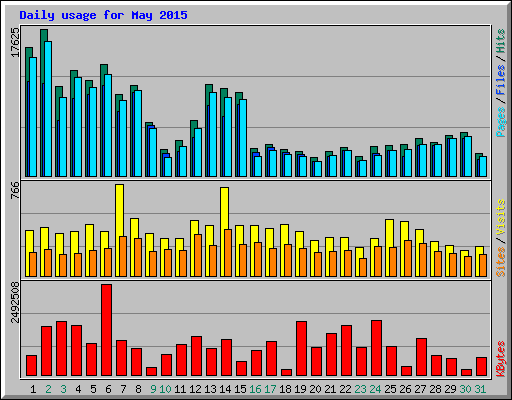
Task: Click day label 16 on the x-axis
Action: point(255,389)
